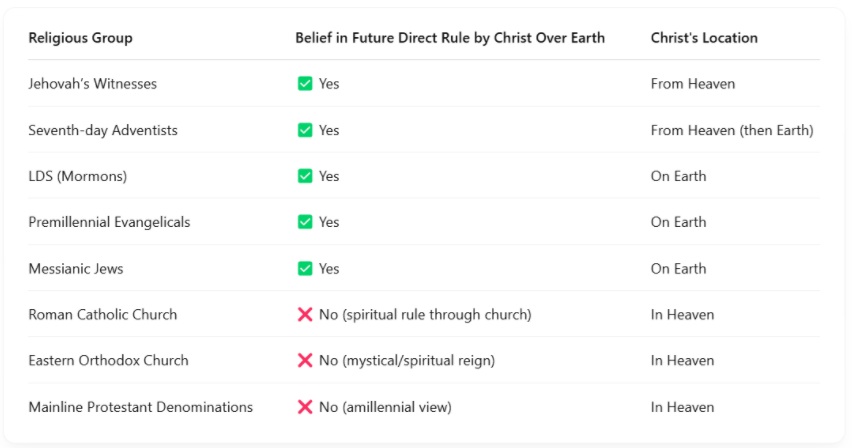Viewport: 852px width, 448px height.
Task: Click the text 'From Heaven (then Earth)'
Action: point(732,130)
